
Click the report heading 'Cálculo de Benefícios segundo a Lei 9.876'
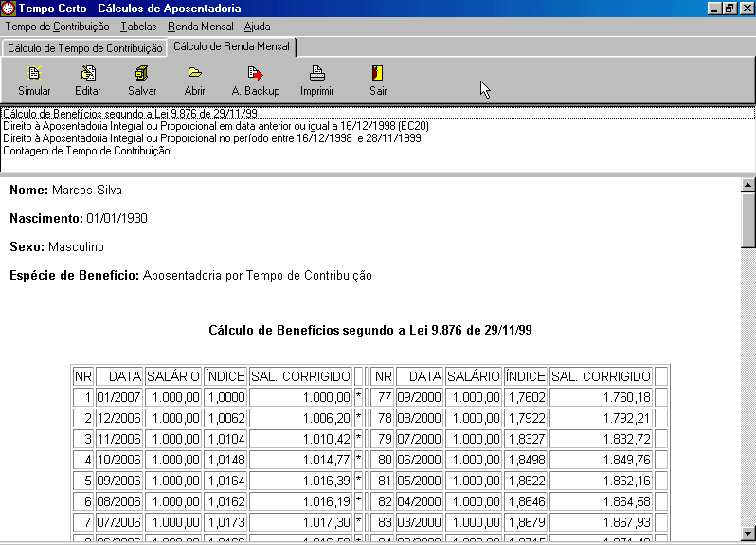tap(370, 331)
